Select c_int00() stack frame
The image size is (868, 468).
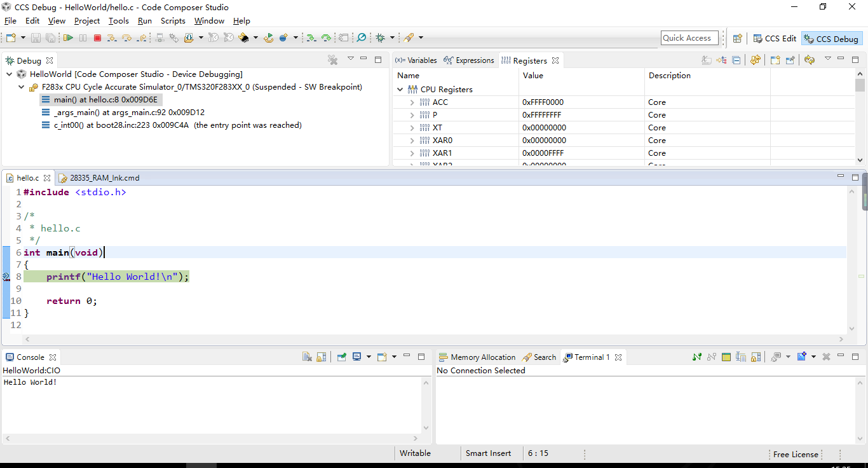[x=171, y=125]
